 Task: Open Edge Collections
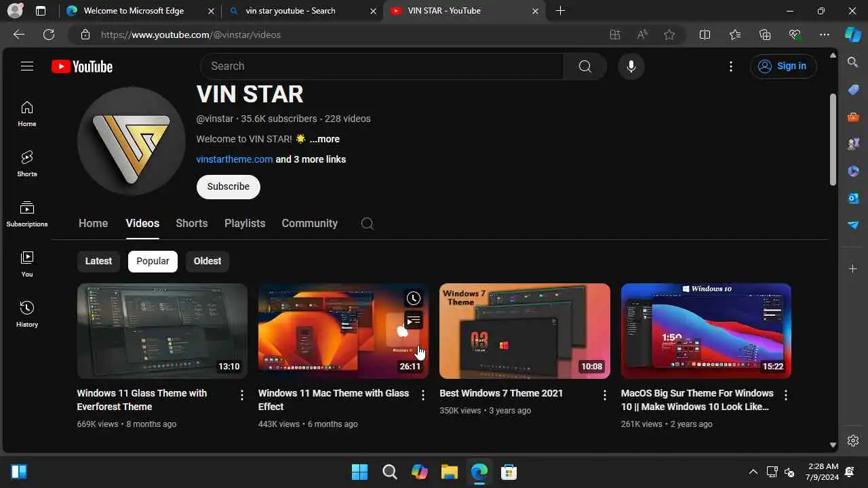[x=765, y=35]
